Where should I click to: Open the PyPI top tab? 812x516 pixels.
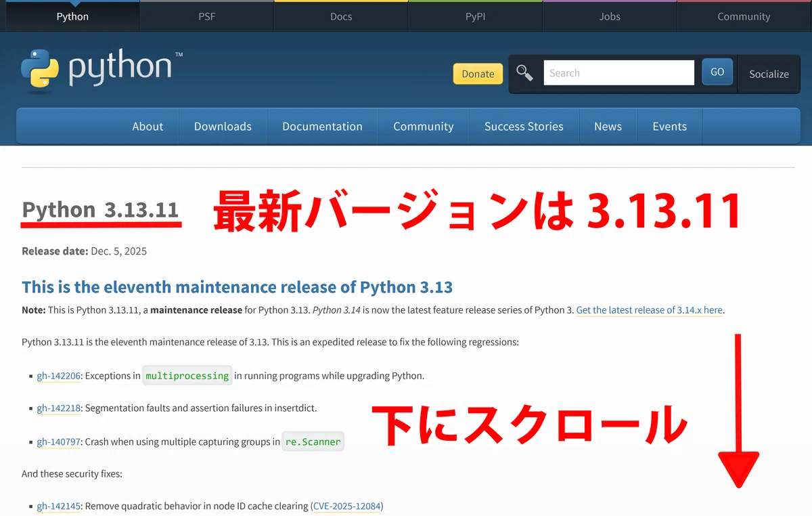pos(475,16)
